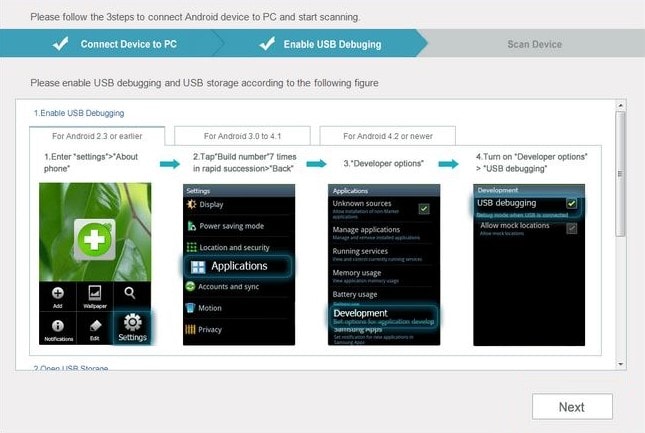Click the Notifications icon in phone screenshot

coord(58,326)
